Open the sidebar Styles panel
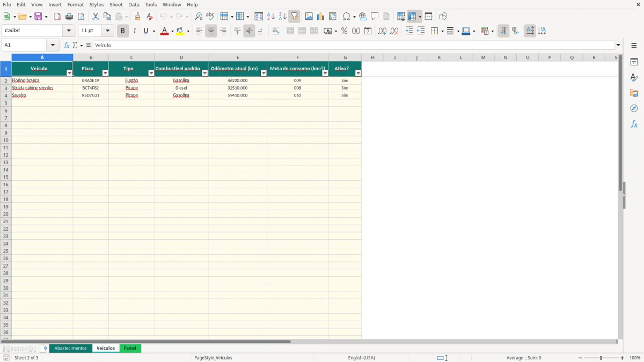 click(634, 77)
